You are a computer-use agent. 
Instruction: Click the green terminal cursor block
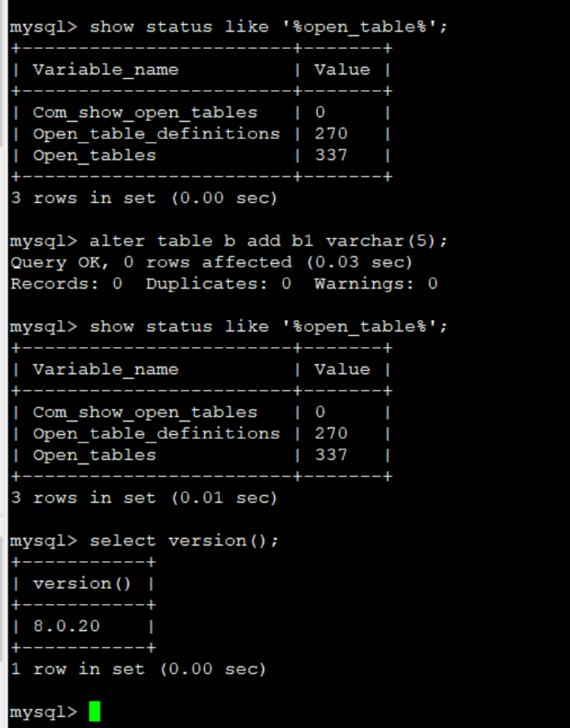(95, 711)
